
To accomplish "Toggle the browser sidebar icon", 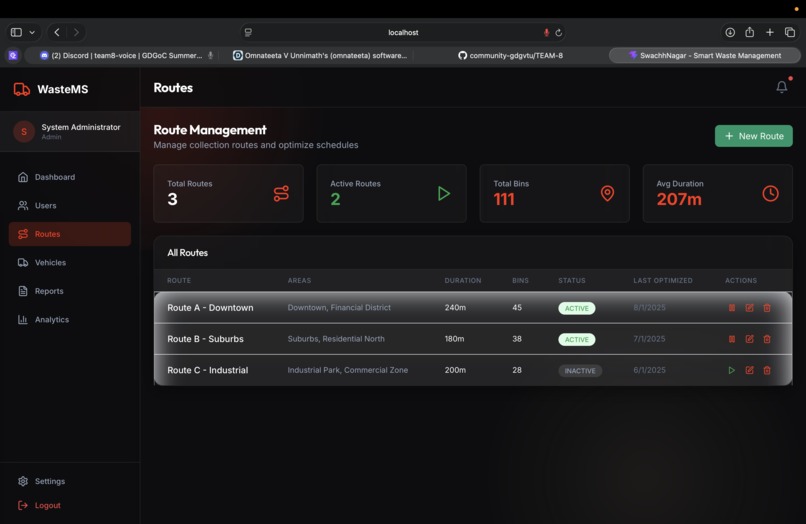I will point(16,32).
